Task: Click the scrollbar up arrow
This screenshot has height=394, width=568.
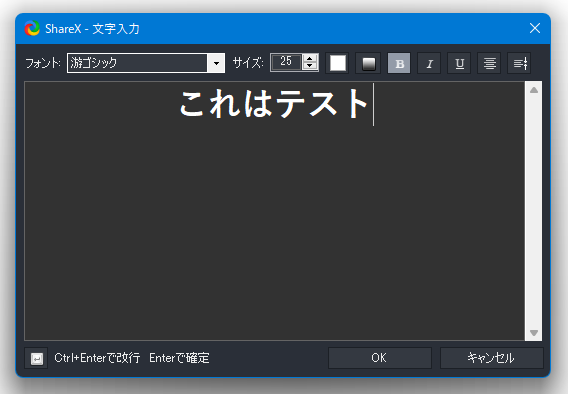Action: (x=534, y=90)
